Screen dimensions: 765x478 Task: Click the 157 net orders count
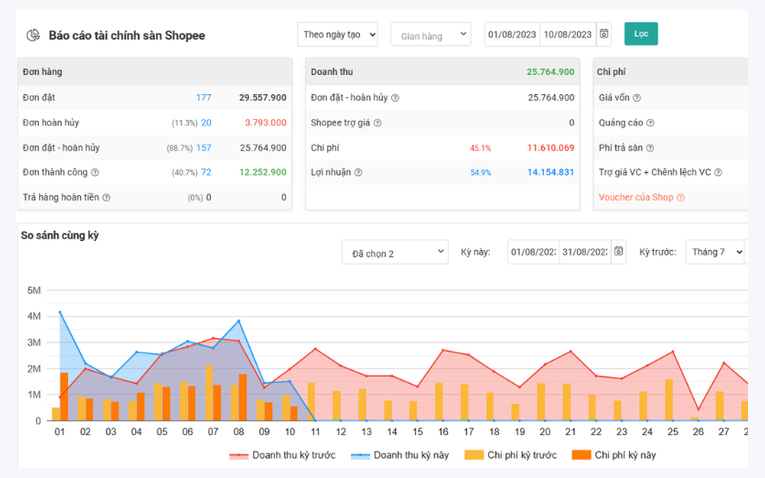[x=203, y=148]
